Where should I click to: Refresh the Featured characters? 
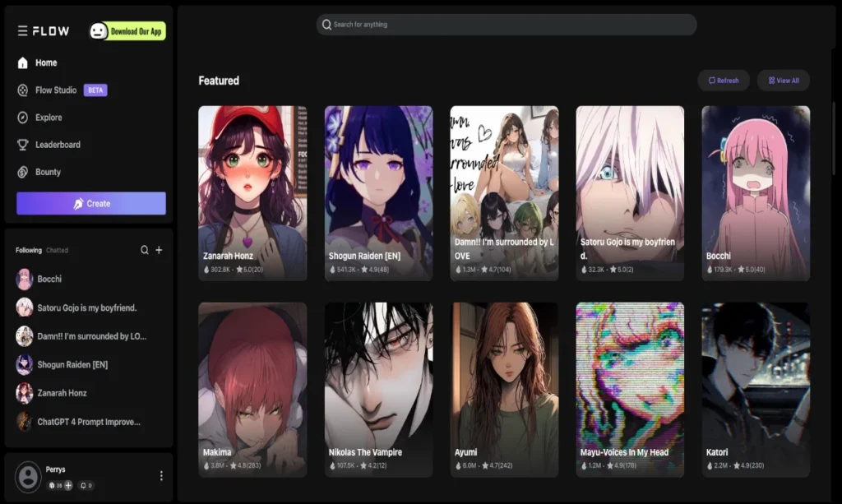pos(724,81)
